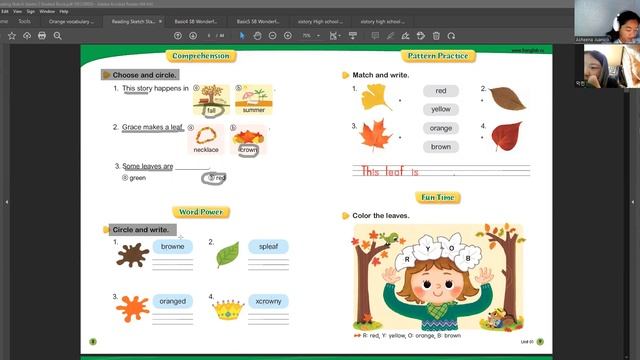The height and width of the screenshot is (360, 640).
Task: Open the Help menu
Action: point(64,11)
